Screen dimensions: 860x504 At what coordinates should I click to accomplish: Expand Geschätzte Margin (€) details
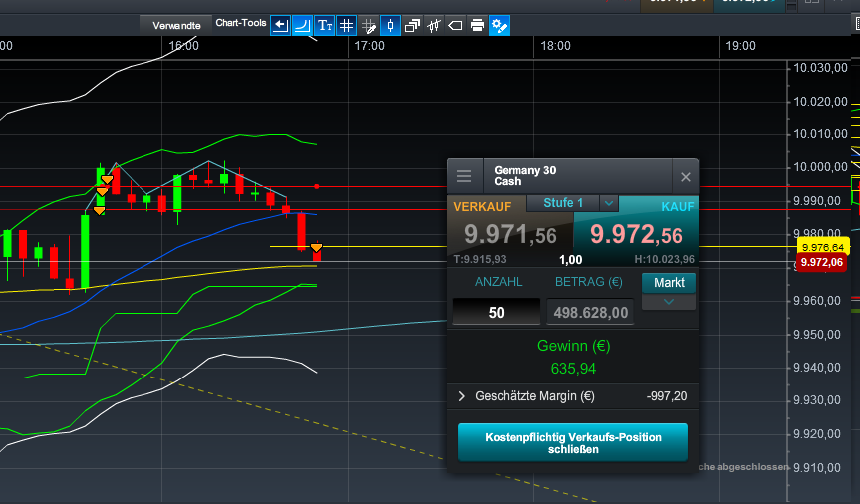point(461,396)
